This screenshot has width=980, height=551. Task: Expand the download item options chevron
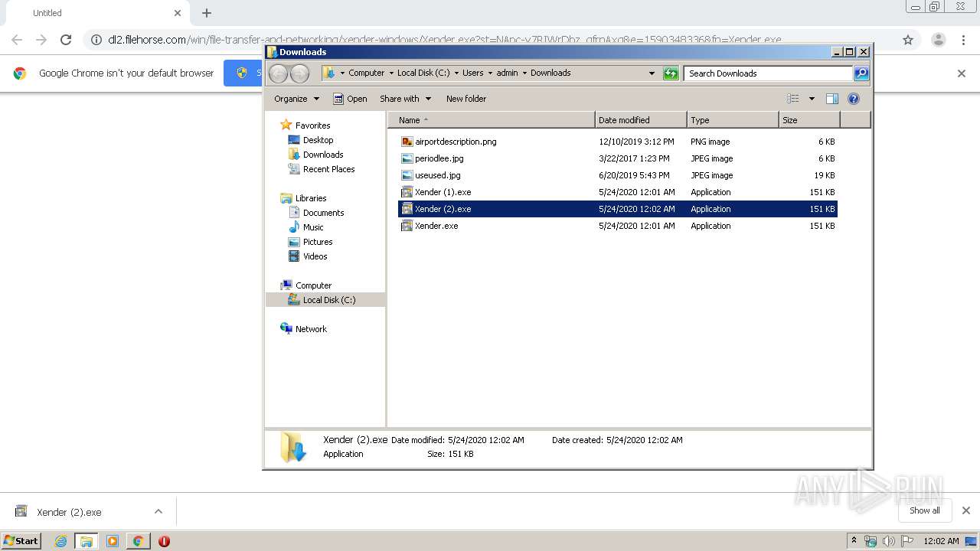tap(158, 512)
